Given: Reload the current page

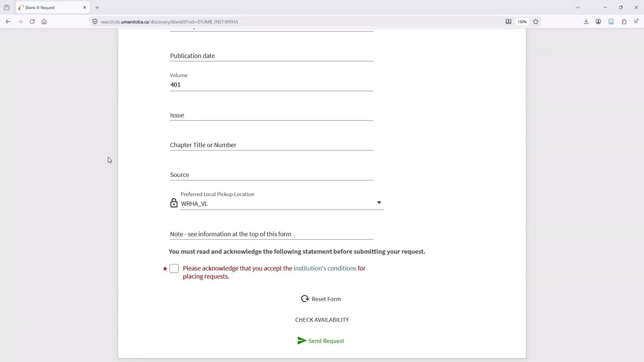Looking at the screenshot, I should coord(32,22).
